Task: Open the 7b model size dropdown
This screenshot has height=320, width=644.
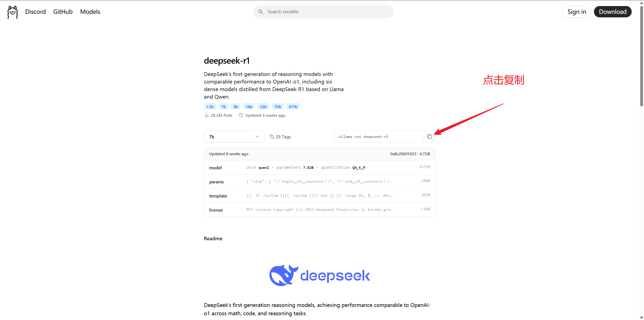Action: click(x=234, y=137)
